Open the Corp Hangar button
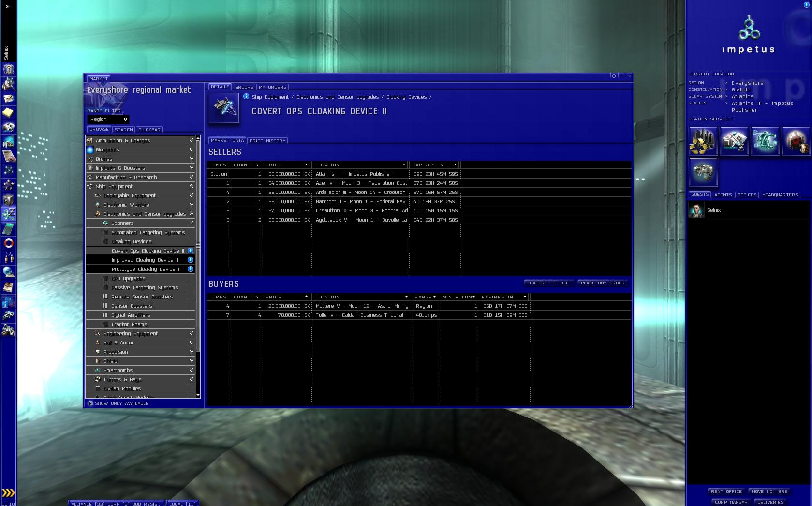Screen dimensions: 812x506 point(731,502)
